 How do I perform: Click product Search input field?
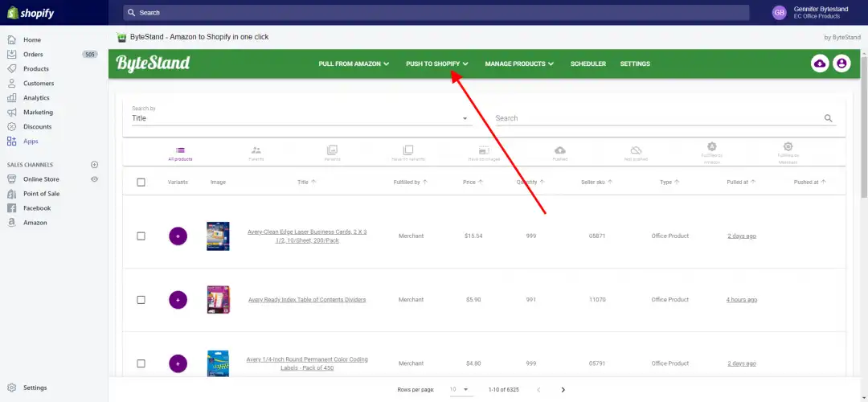(x=659, y=118)
